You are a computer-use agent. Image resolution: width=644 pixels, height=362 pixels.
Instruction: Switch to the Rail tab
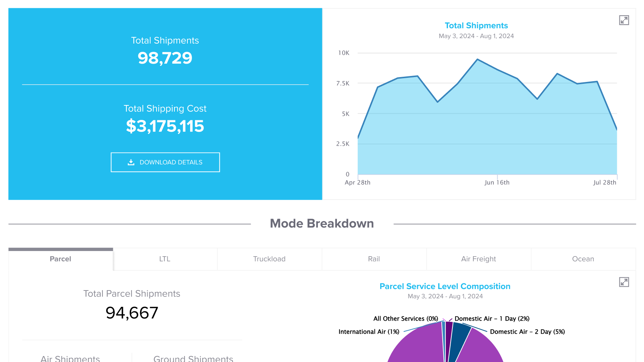374,259
